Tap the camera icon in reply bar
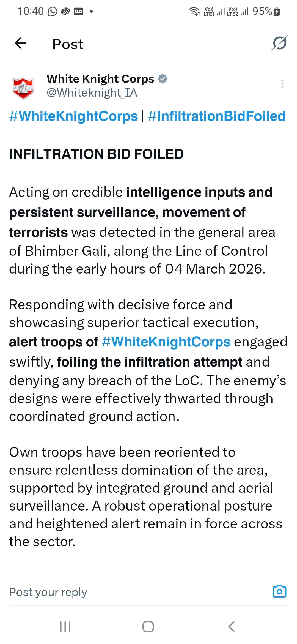This screenshot has width=297, height=644. pos(279,592)
